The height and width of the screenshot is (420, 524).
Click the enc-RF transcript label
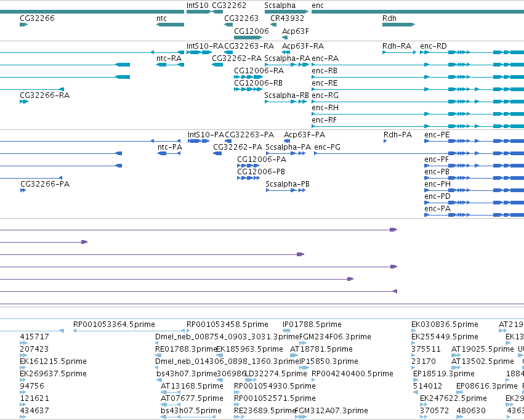(324, 120)
